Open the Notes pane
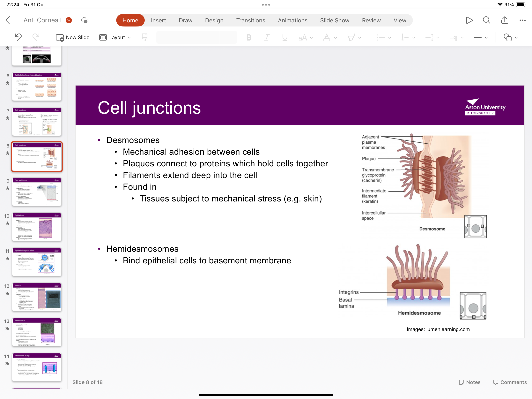This screenshot has width=532, height=399. coord(470,382)
